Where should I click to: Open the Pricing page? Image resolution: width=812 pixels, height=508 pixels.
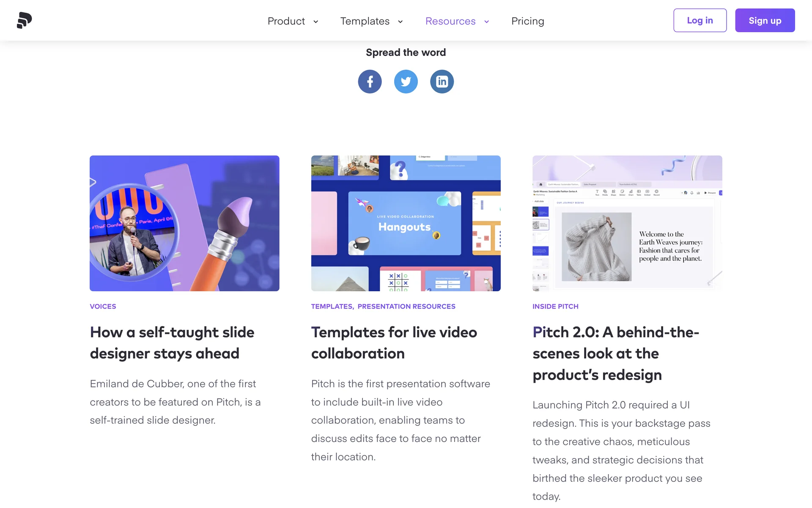tap(527, 21)
